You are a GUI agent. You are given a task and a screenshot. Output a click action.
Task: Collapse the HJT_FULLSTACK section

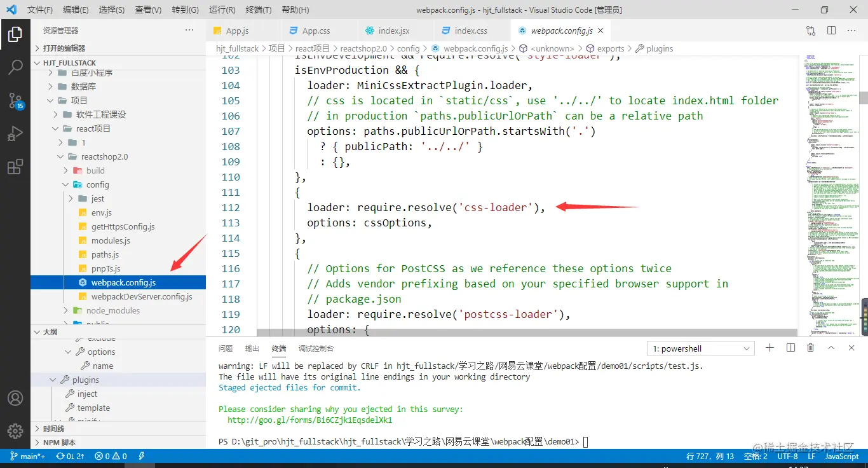118,63
